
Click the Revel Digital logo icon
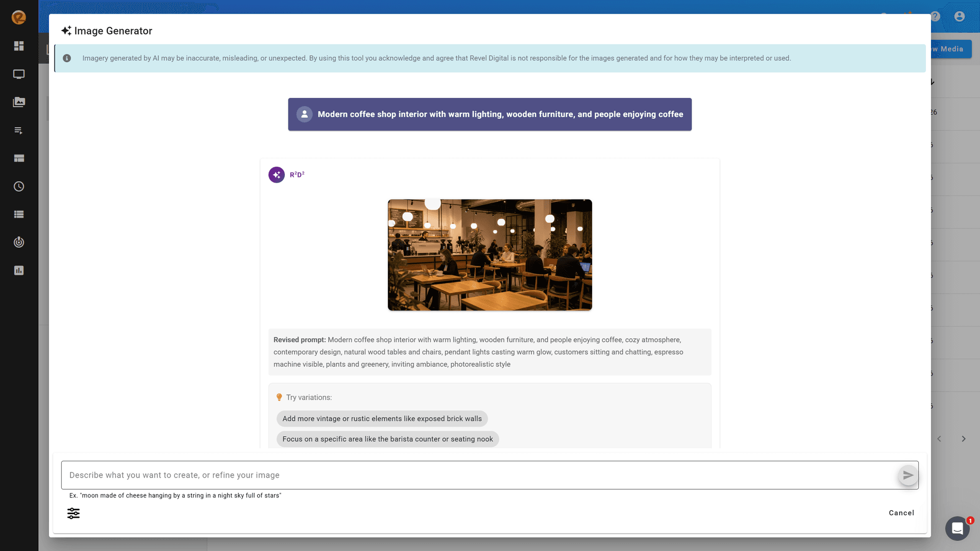pos(19,17)
